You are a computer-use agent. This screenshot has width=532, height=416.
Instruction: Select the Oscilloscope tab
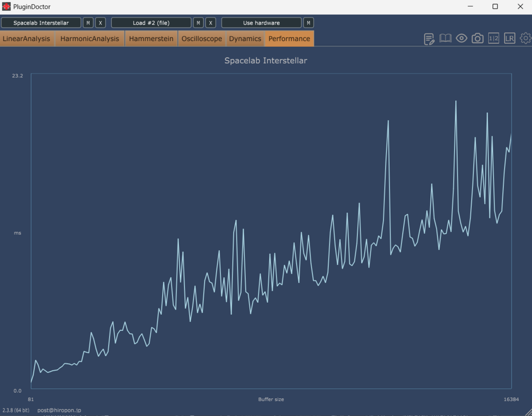[202, 38]
